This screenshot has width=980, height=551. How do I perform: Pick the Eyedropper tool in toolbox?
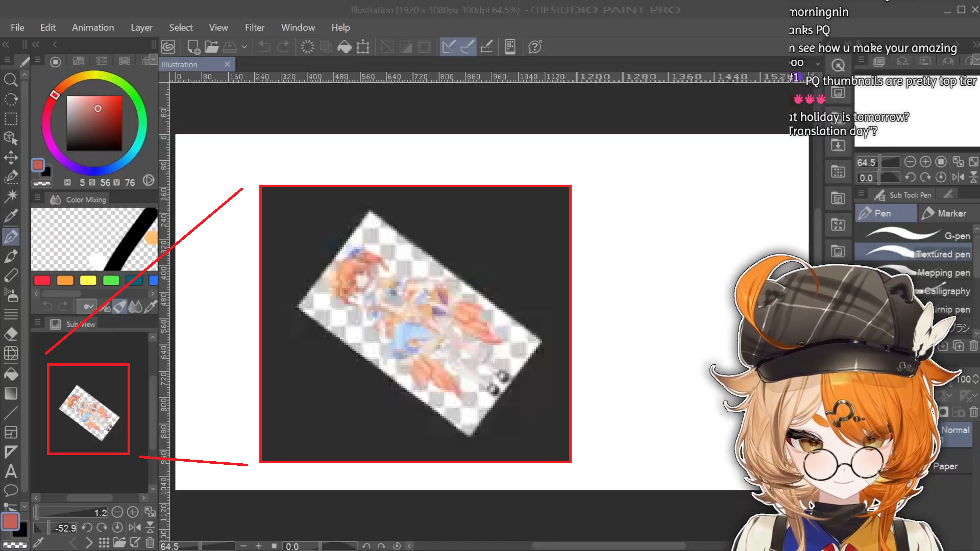click(11, 216)
